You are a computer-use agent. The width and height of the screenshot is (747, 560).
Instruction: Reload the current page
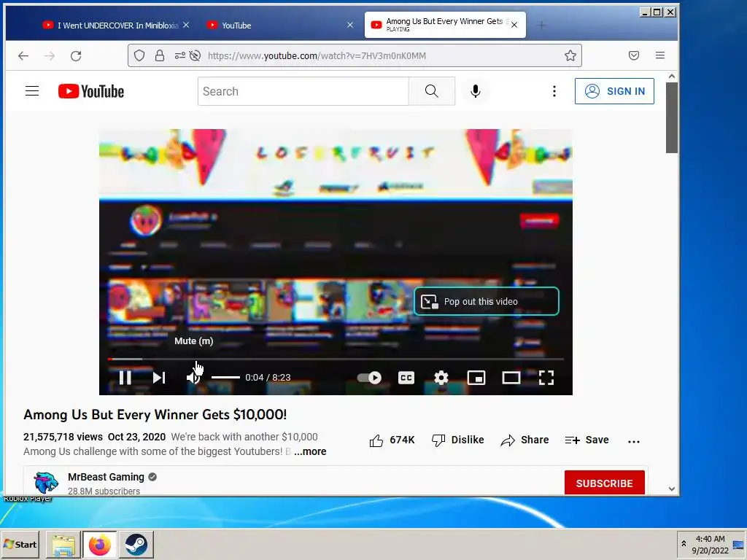pyautogui.click(x=76, y=55)
